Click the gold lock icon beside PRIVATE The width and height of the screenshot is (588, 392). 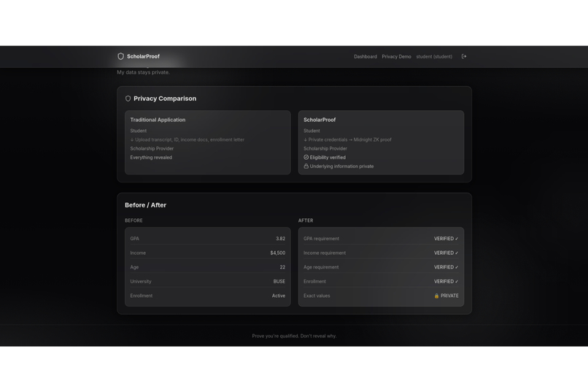[436, 296]
